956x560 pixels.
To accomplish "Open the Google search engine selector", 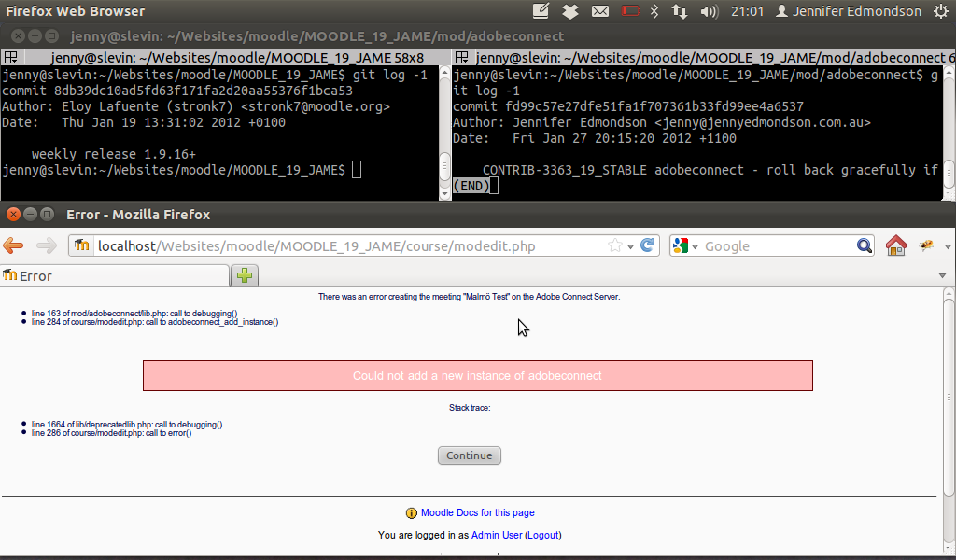I will click(x=685, y=245).
